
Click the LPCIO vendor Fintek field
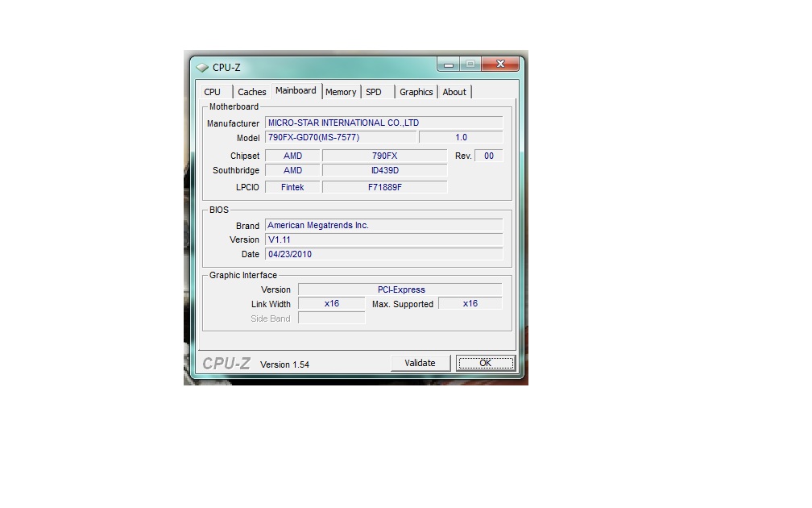pos(292,187)
